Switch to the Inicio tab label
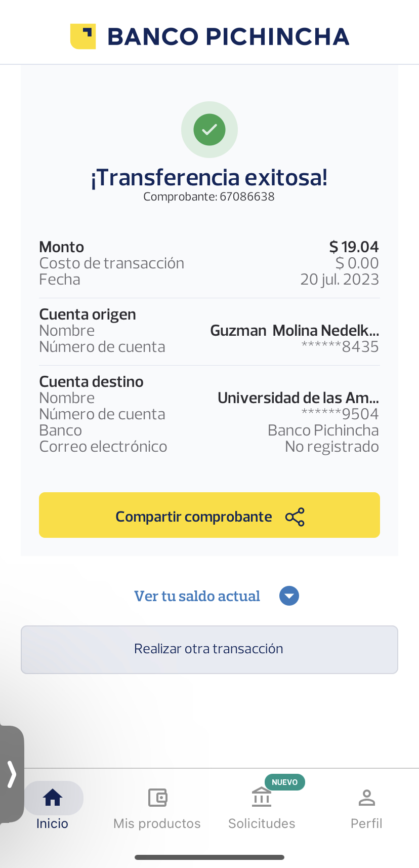The width and height of the screenshot is (419, 868). 52,823
